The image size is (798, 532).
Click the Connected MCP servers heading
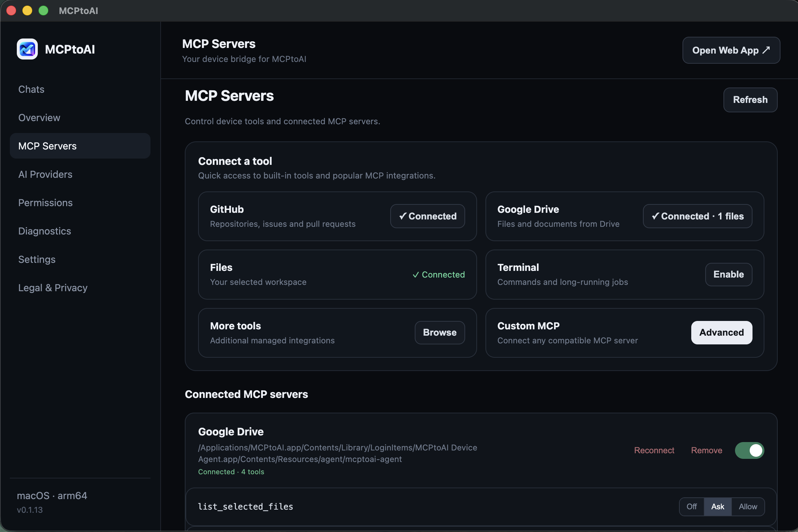(x=246, y=394)
